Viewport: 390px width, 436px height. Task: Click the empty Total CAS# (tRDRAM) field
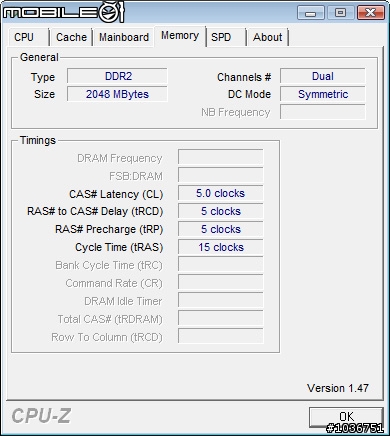221,319
